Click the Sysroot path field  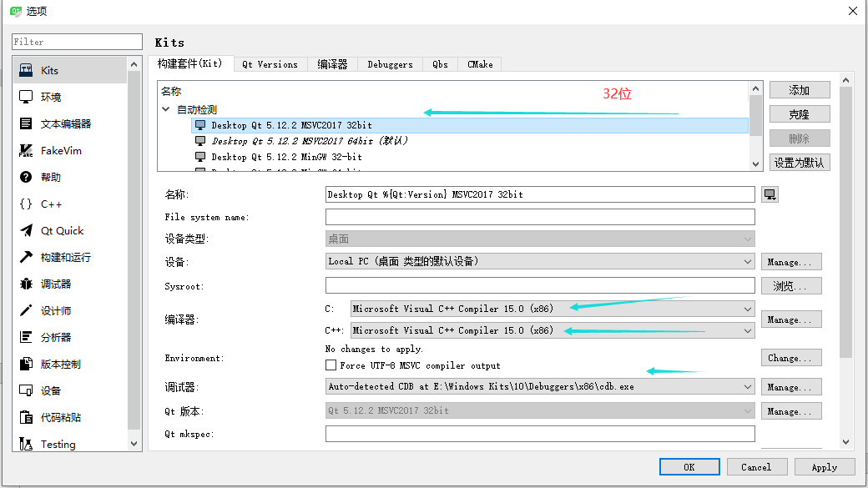540,285
